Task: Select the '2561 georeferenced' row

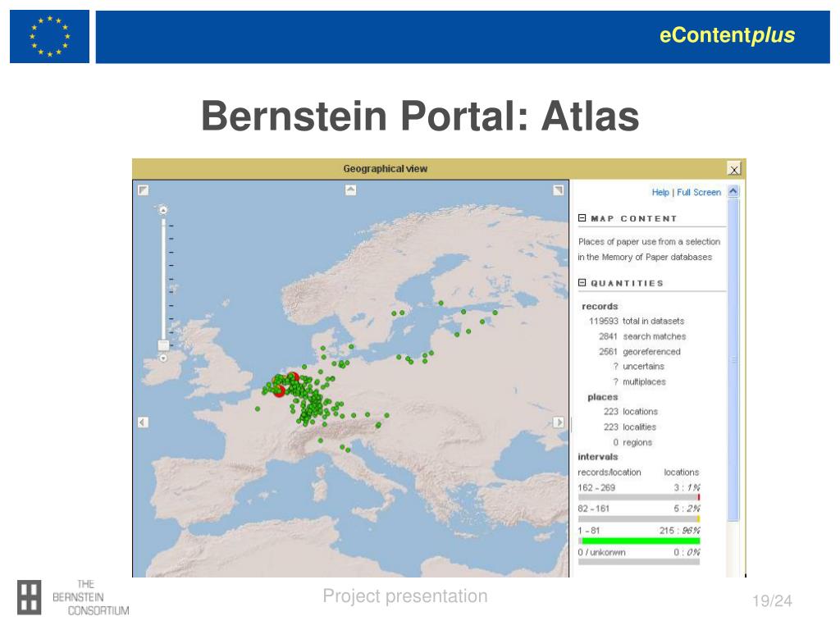Action: pyautogui.click(x=640, y=351)
